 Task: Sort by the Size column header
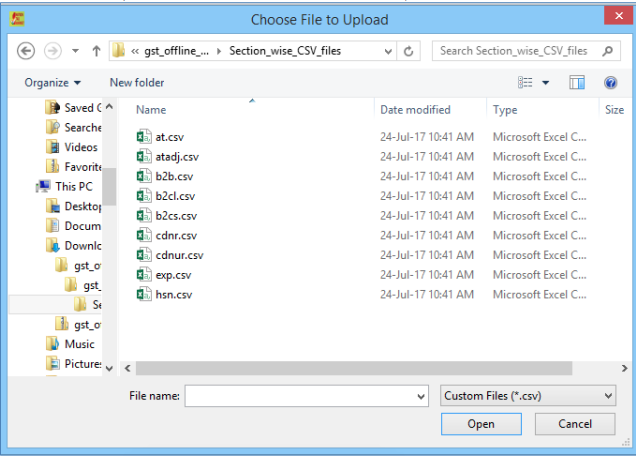tap(615, 110)
